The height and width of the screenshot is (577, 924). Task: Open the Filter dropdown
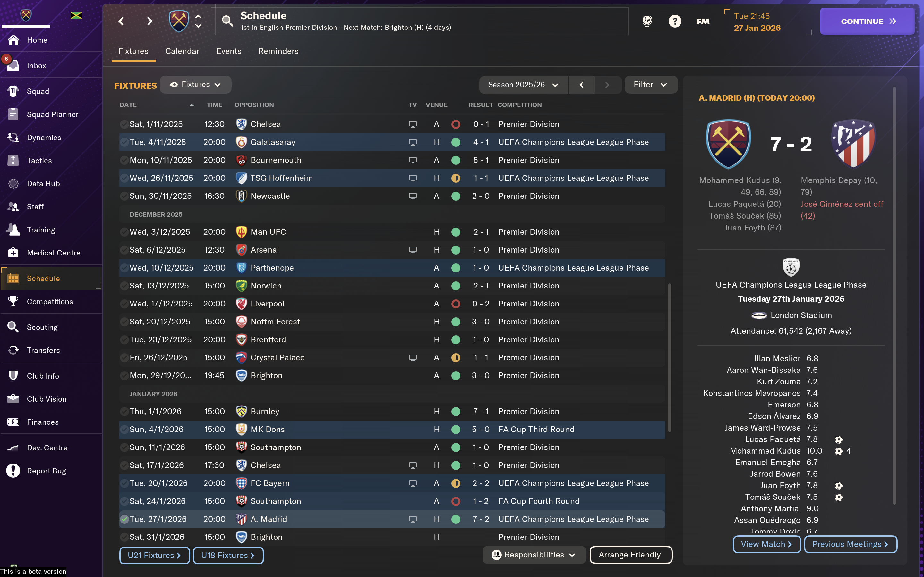(x=651, y=85)
